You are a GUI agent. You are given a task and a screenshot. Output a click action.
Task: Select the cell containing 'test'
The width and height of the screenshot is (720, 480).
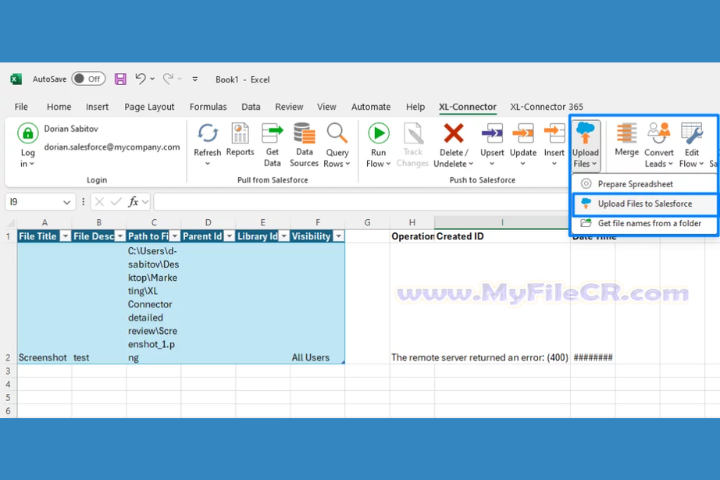pos(99,303)
